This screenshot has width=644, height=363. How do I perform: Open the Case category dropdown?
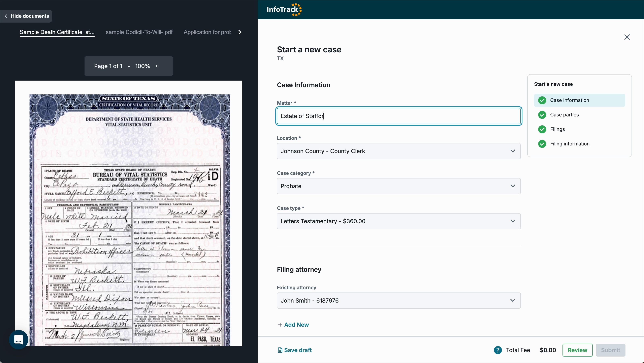pos(513,186)
